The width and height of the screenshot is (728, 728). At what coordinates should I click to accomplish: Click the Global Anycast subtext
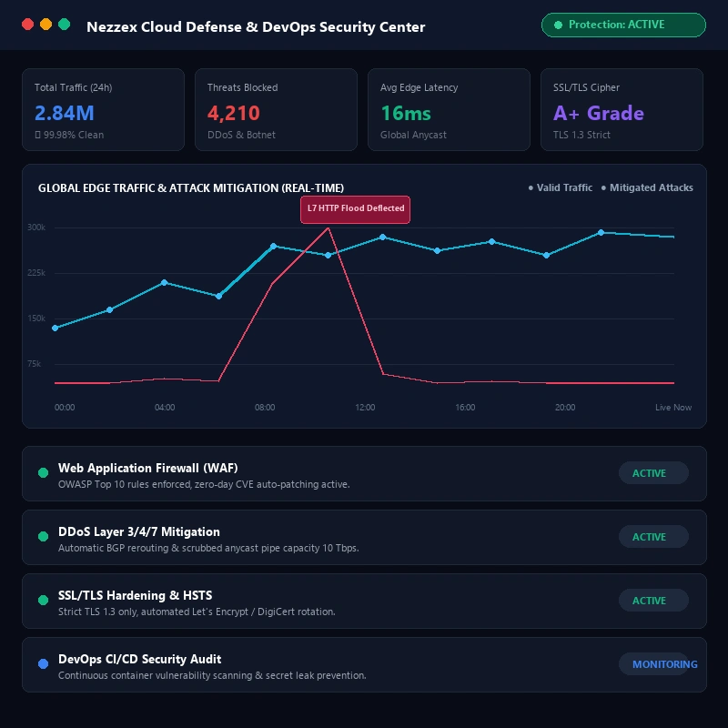(x=413, y=135)
